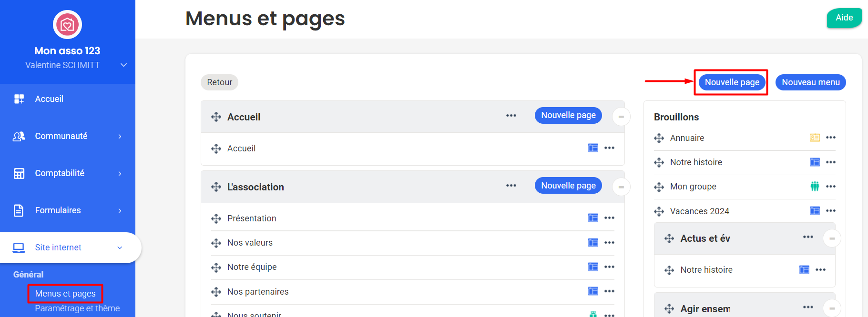Expand the Communauté sidebar menu
Viewport: 868px width, 317px height.
pyautogui.click(x=67, y=136)
